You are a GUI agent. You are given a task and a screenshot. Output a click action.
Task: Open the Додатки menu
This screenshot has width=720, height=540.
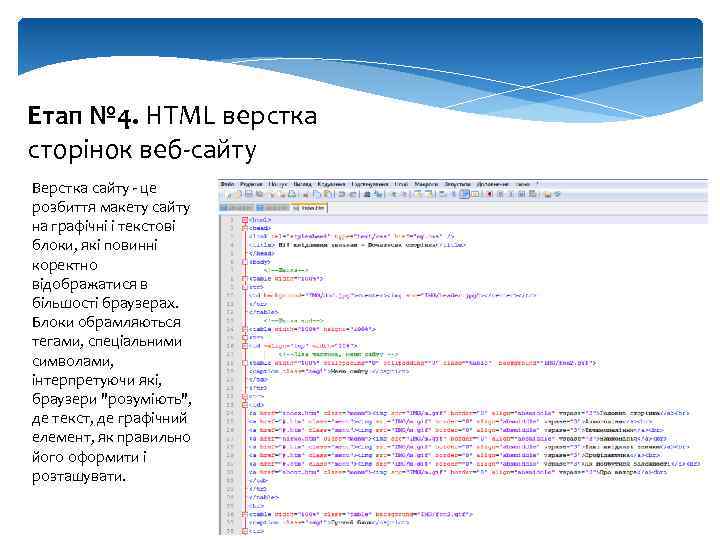[492, 184]
